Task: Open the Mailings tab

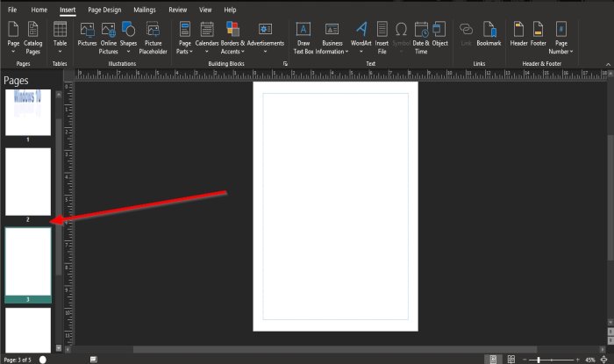Action: coord(144,10)
